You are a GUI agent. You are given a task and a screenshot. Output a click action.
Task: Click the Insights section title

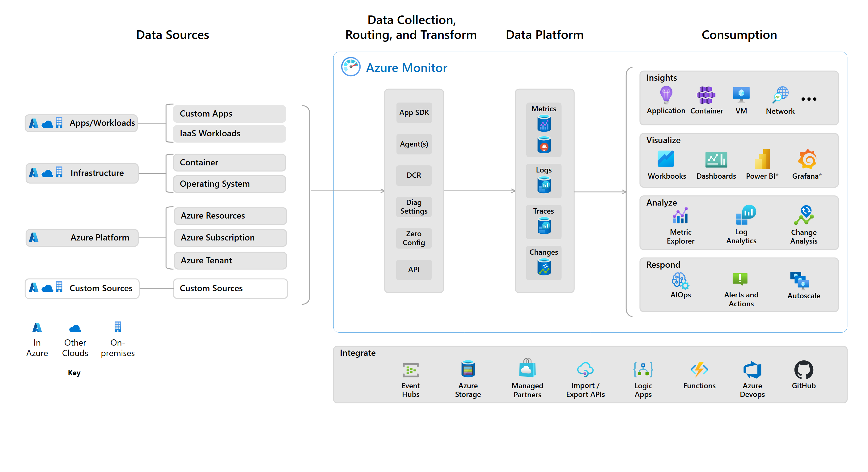[x=662, y=78]
